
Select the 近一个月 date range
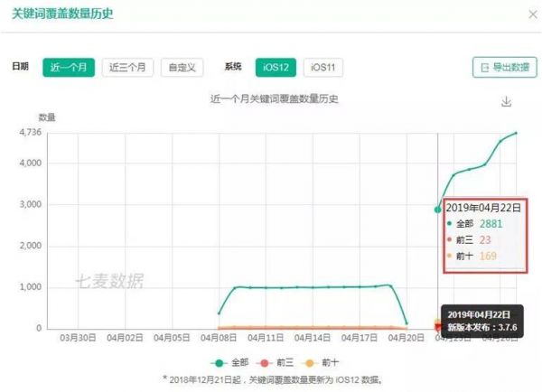(x=70, y=67)
